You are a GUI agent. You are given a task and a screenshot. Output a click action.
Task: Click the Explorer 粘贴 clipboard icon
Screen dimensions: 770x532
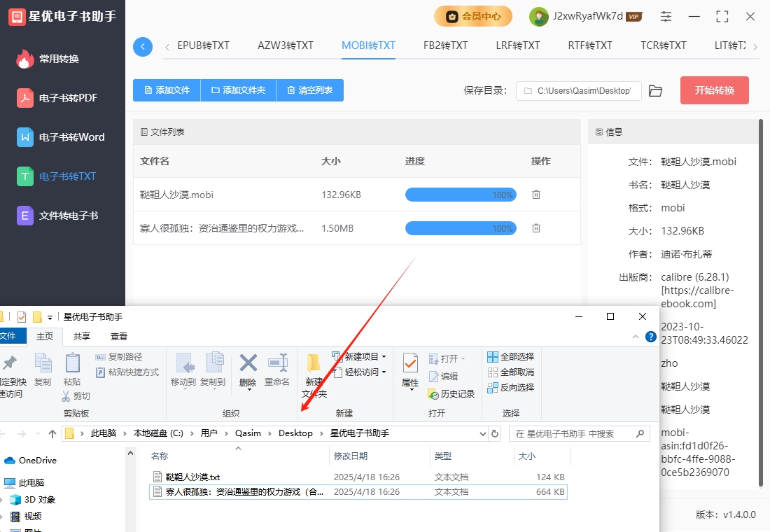(73, 363)
